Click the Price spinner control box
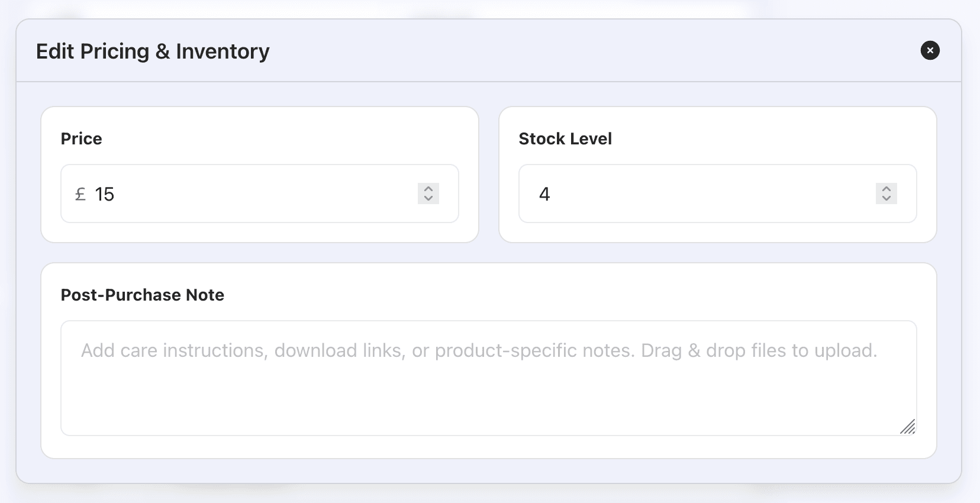 tap(428, 194)
